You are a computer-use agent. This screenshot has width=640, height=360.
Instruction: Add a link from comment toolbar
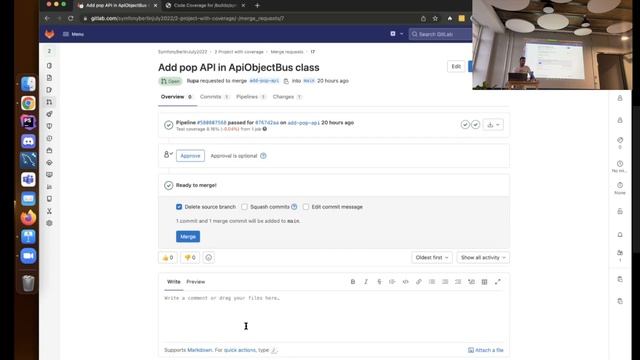pos(419,282)
